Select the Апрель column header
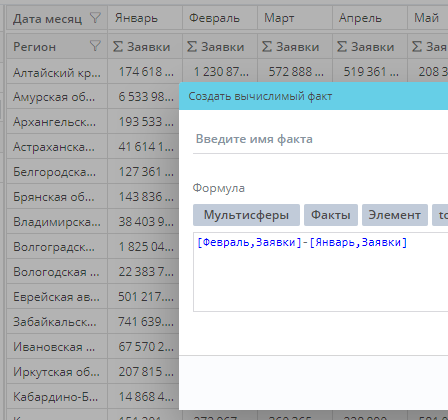 370,18
